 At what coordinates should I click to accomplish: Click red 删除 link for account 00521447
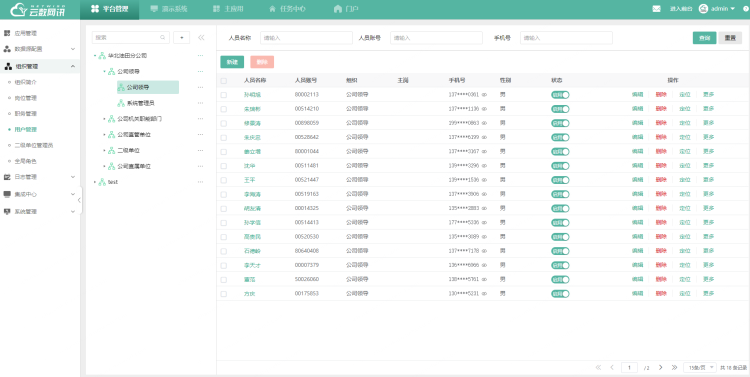[661, 180]
